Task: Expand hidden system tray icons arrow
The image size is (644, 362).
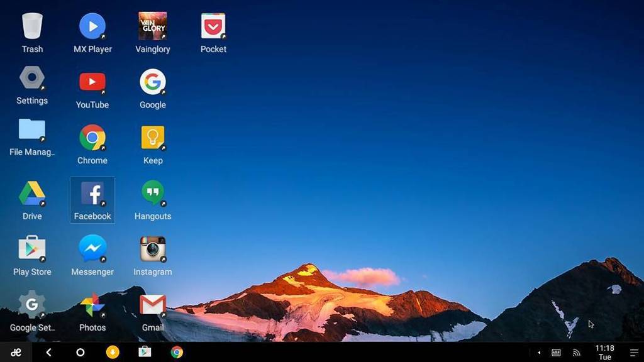Action: pyautogui.click(x=539, y=352)
